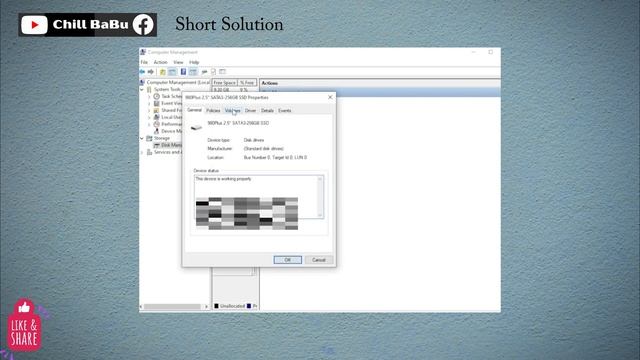The image size is (640, 360).
Task: Click the '980Plus 2.5" SATA3-256GB SSD' device name
Action: click(238, 123)
